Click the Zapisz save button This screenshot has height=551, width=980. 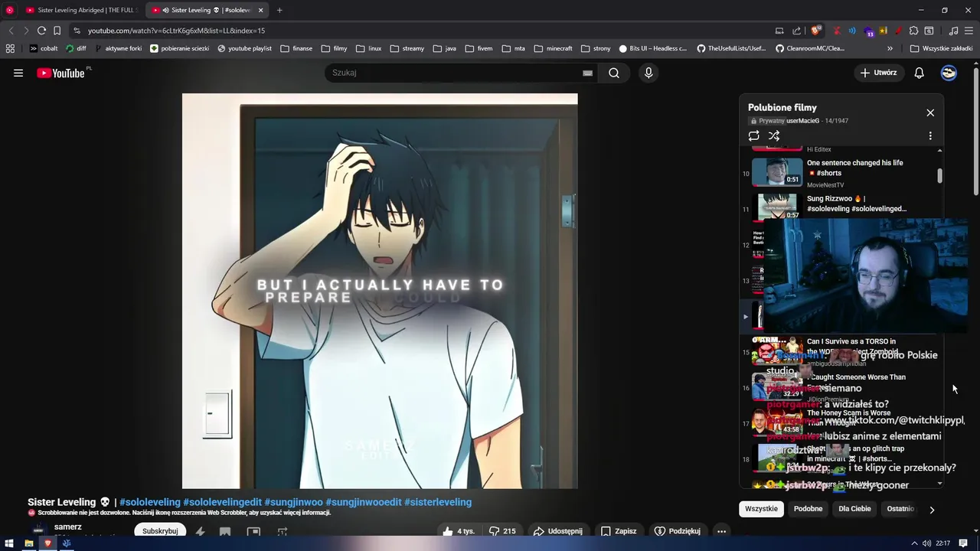point(619,531)
